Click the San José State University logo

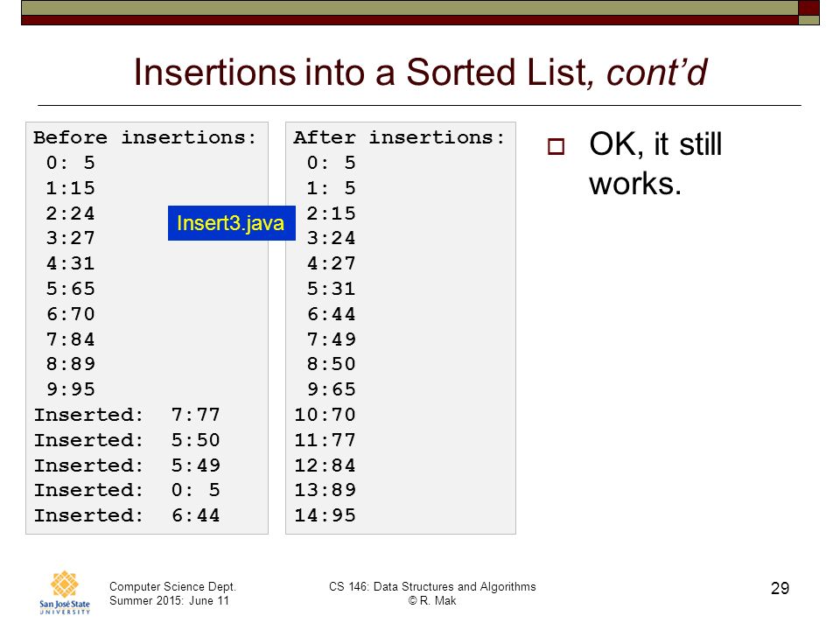[65, 592]
